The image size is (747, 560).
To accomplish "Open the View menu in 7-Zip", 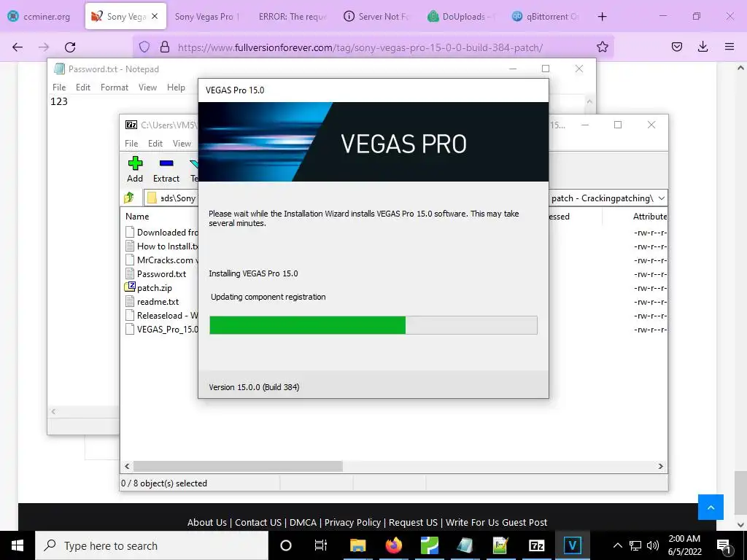I will coord(182,144).
